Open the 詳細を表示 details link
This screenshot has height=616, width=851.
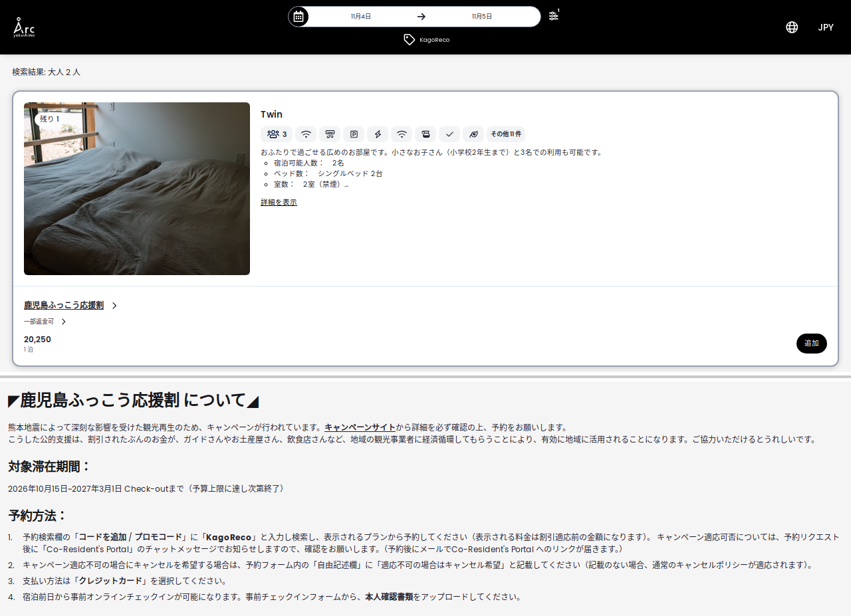click(x=279, y=202)
